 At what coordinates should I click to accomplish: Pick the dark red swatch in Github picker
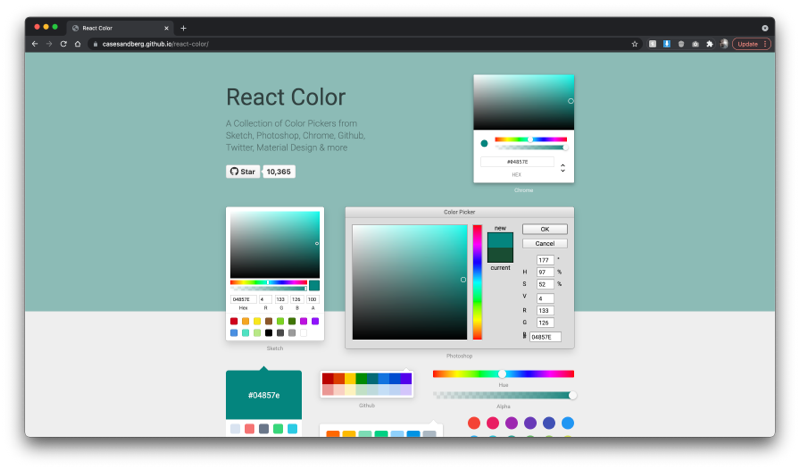click(x=328, y=378)
